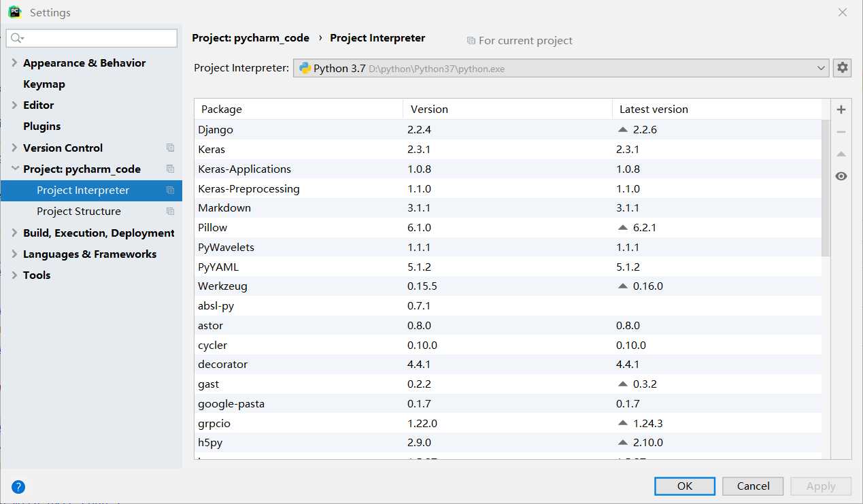
Task: Click project-level icon beside Project Interpreter
Action: click(170, 190)
